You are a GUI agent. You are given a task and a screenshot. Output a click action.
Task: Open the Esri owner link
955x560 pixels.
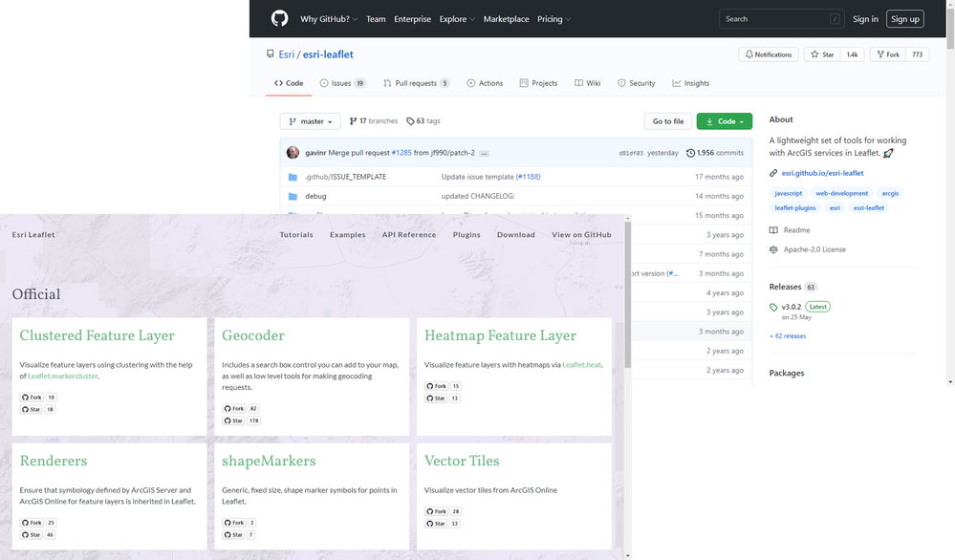click(286, 54)
